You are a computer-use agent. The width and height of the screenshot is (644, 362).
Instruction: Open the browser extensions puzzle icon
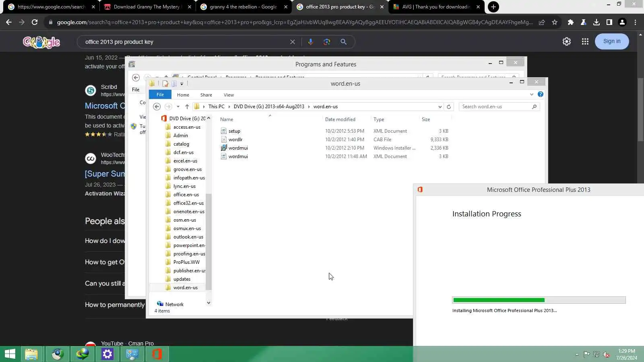tap(570, 22)
